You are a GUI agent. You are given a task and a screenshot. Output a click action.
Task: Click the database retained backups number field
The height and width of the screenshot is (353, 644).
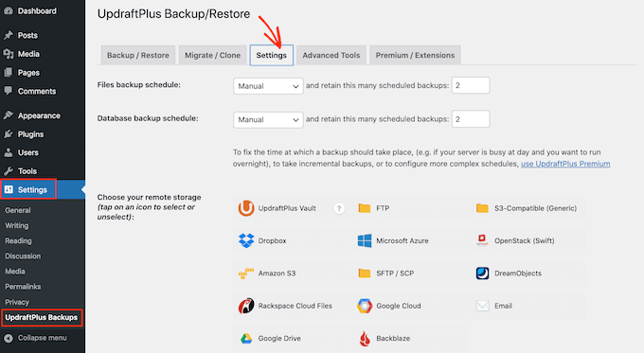click(471, 119)
